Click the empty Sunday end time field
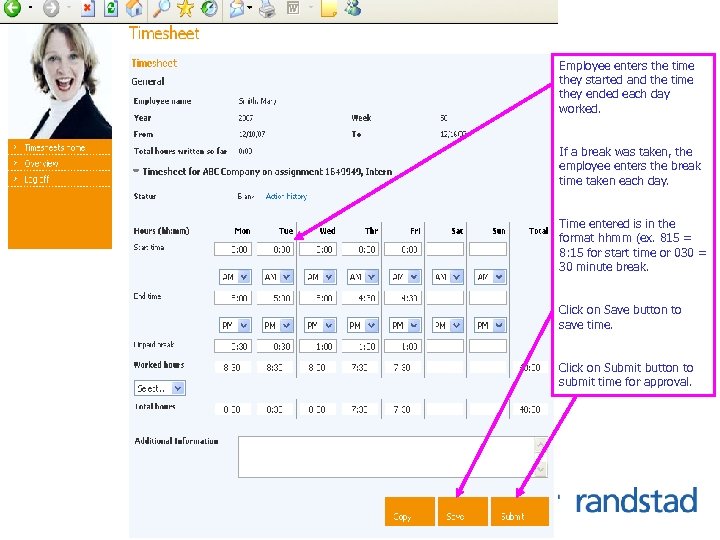This screenshot has width=720, height=540. coord(488,298)
